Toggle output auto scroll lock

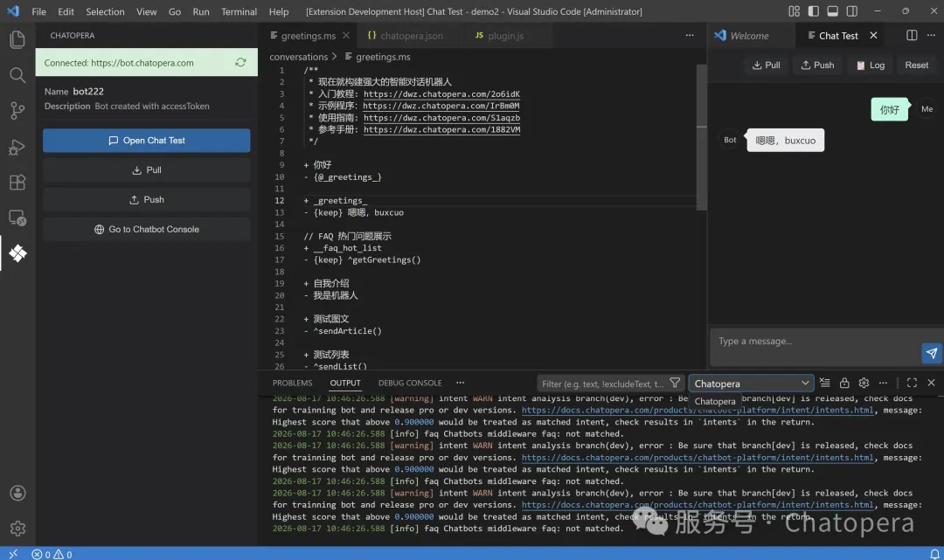point(844,384)
